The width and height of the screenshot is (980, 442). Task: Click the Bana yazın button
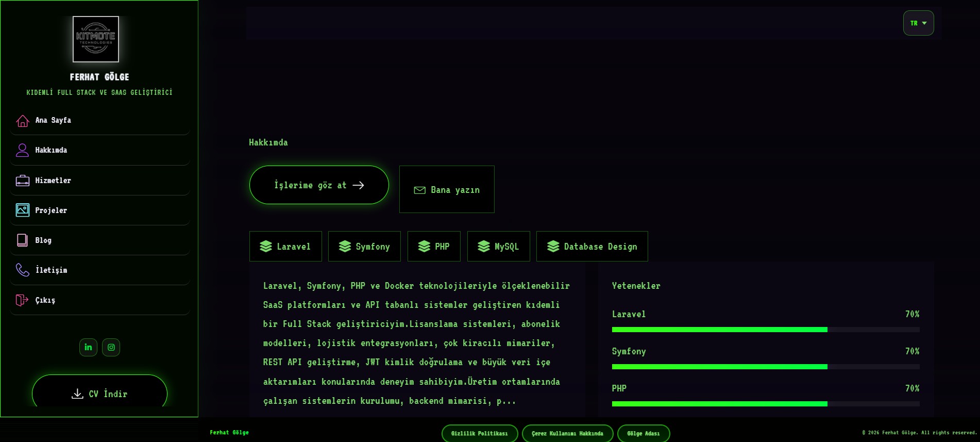pos(447,189)
